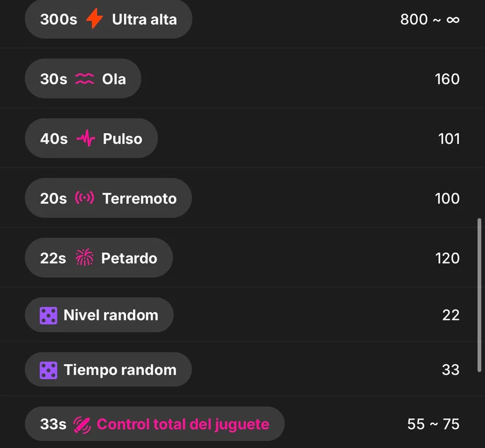Screen dimensions: 485x448
Task: Click the Nivel random dice icon
Action: pyautogui.click(x=49, y=315)
